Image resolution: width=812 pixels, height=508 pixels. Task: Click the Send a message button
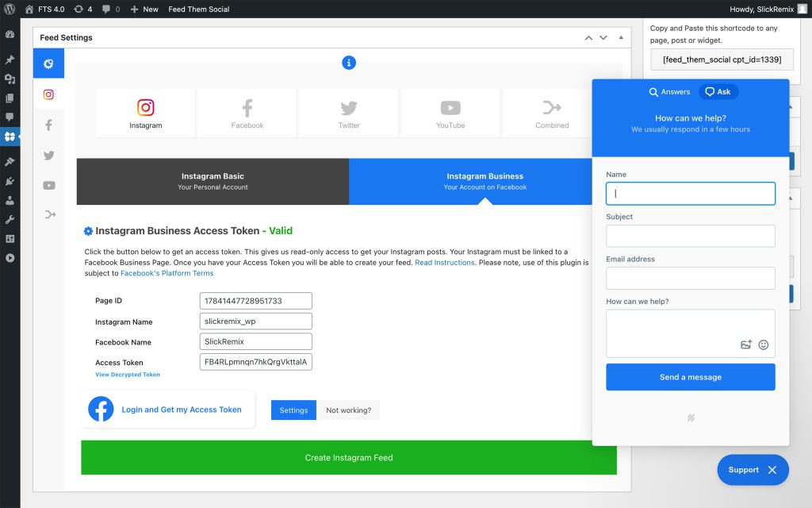(691, 377)
